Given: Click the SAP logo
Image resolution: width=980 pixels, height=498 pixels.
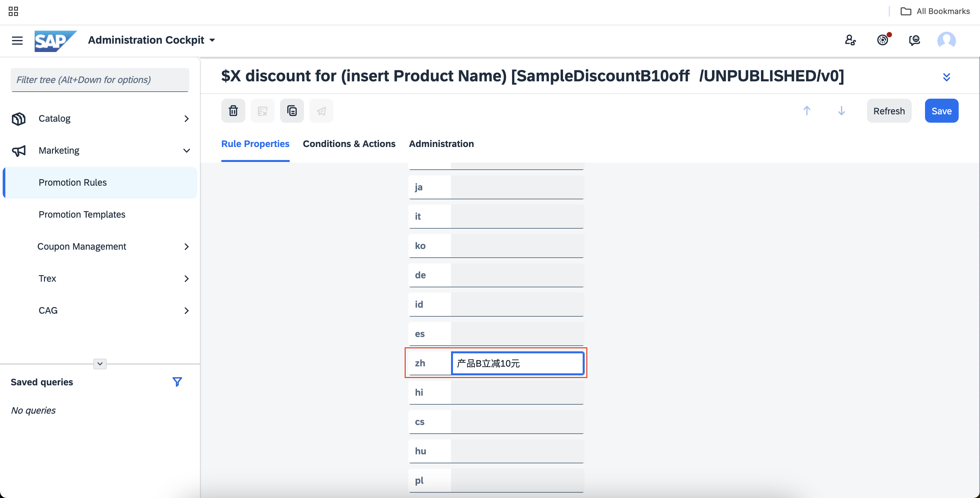Looking at the screenshot, I should 56,41.
